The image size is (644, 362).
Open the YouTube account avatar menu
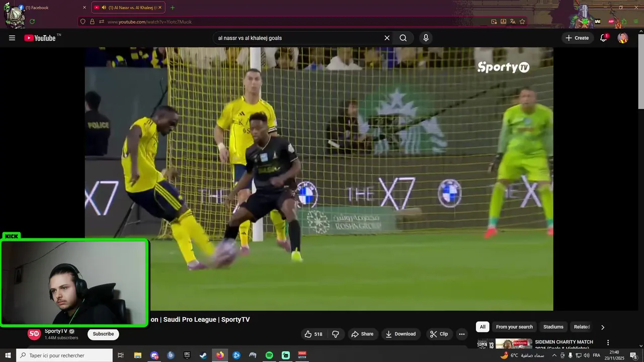tap(623, 38)
